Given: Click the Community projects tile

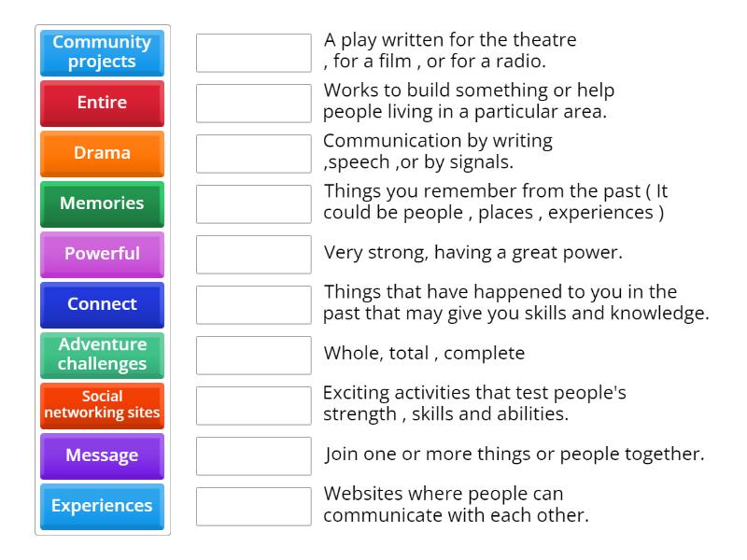Looking at the screenshot, I should 102,52.
